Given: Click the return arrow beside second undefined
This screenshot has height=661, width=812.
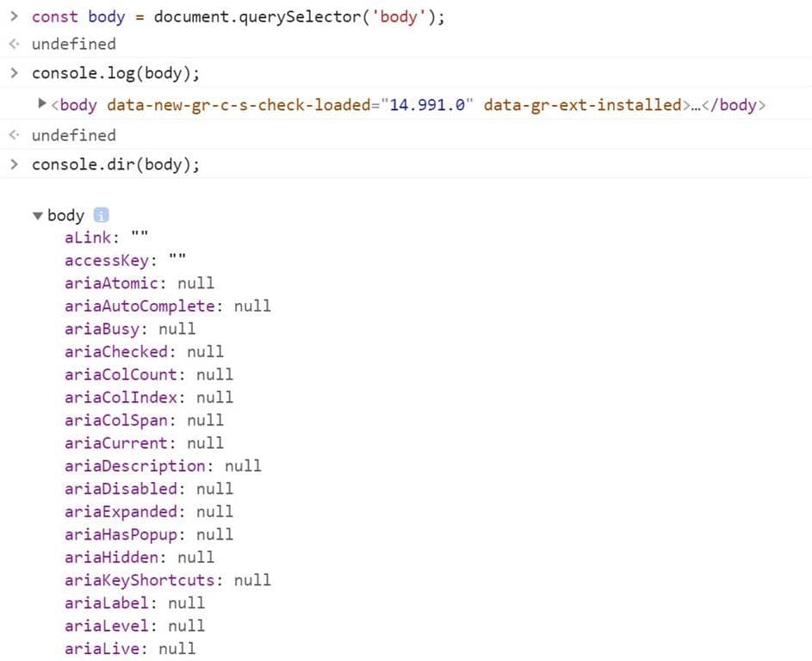Looking at the screenshot, I should [x=15, y=135].
